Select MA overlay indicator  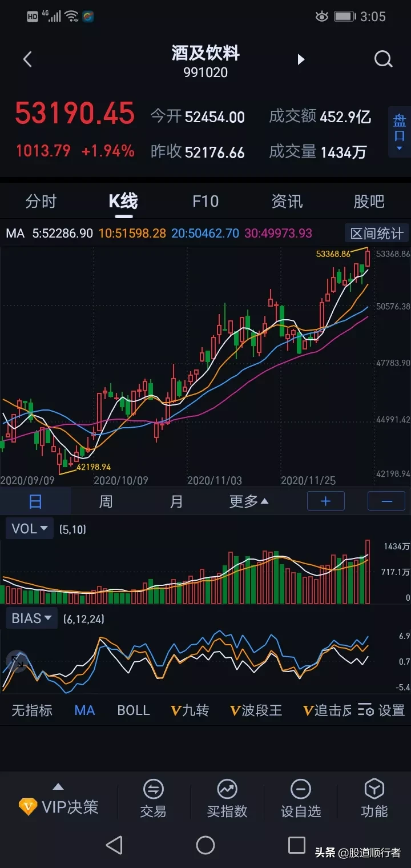point(84,710)
